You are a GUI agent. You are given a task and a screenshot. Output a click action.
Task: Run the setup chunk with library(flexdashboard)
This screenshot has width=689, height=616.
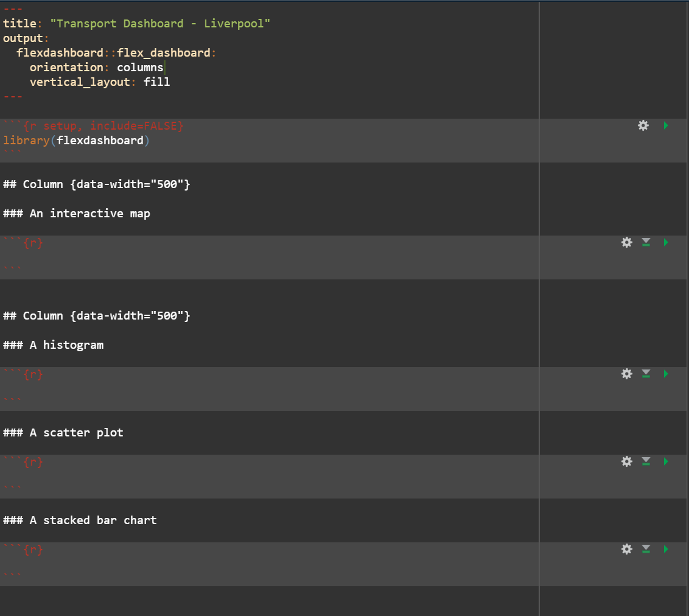pyautogui.click(x=665, y=125)
